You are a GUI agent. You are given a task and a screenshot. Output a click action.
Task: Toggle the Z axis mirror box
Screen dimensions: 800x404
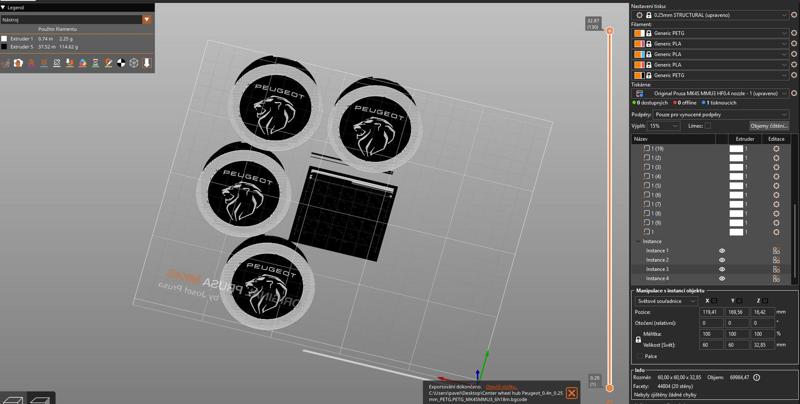(x=765, y=301)
